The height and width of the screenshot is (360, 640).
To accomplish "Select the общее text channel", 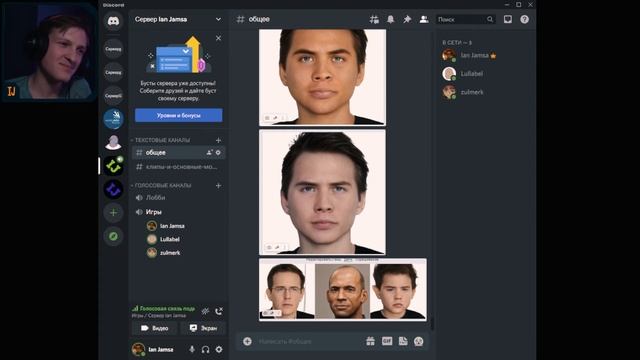I will coord(178,152).
